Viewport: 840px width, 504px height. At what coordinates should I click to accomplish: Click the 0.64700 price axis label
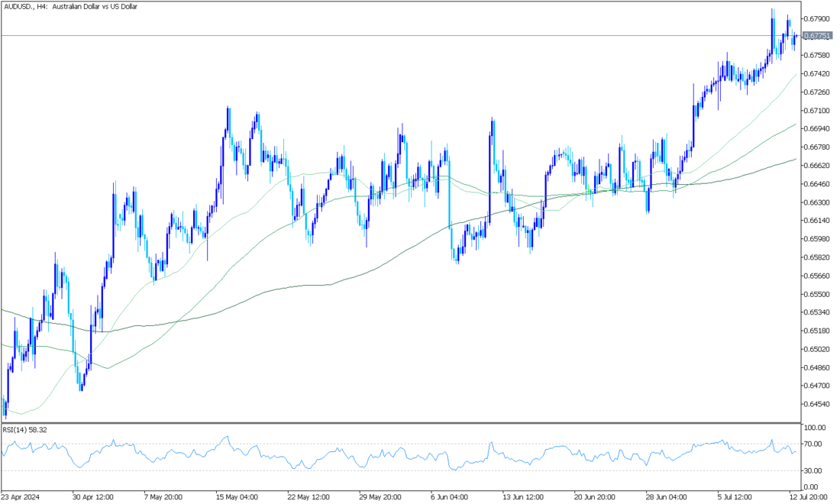click(x=817, y=386)
